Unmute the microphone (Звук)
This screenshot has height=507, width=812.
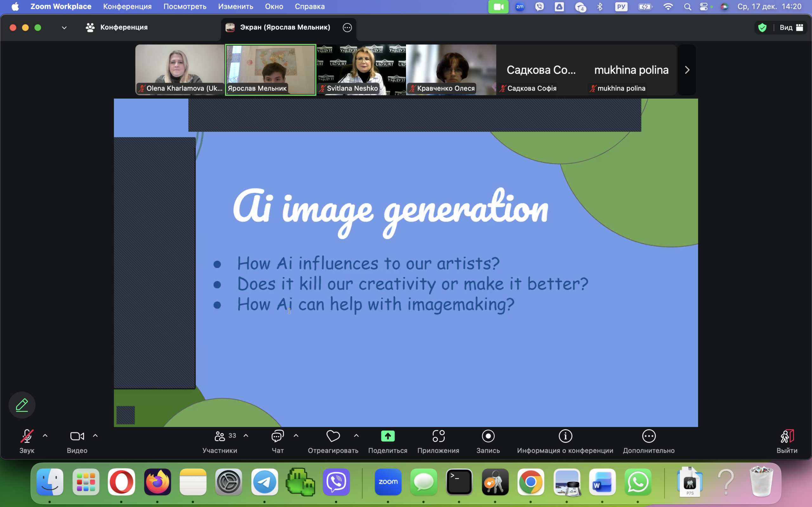point(27,436)
